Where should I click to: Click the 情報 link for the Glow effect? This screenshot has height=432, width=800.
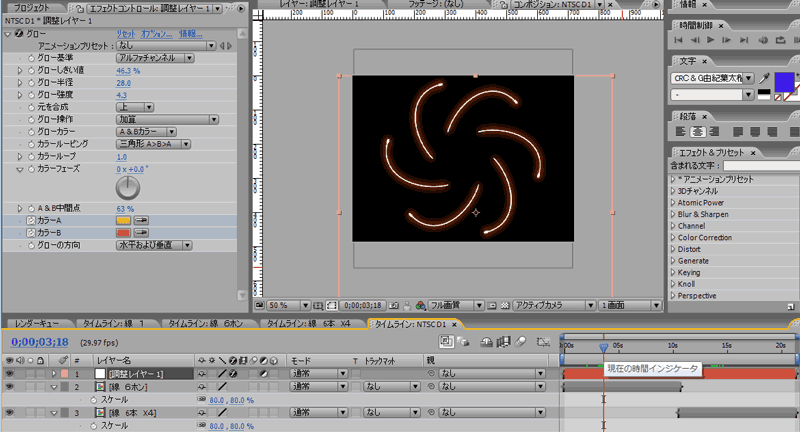(x=190, y=34)
